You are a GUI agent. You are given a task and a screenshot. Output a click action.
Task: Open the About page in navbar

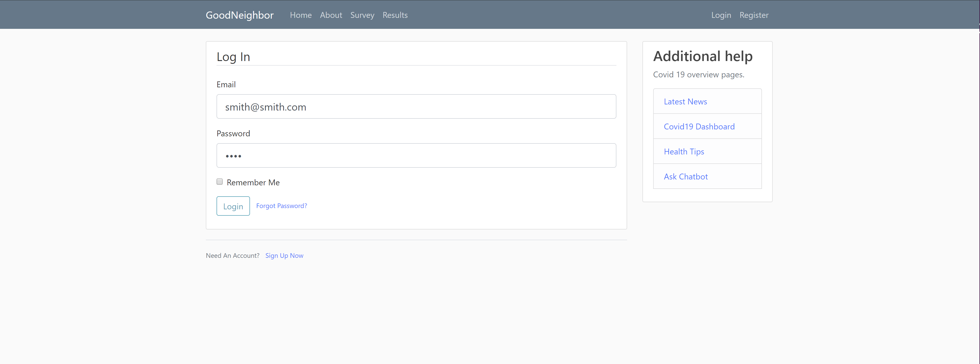click(331, 15)
